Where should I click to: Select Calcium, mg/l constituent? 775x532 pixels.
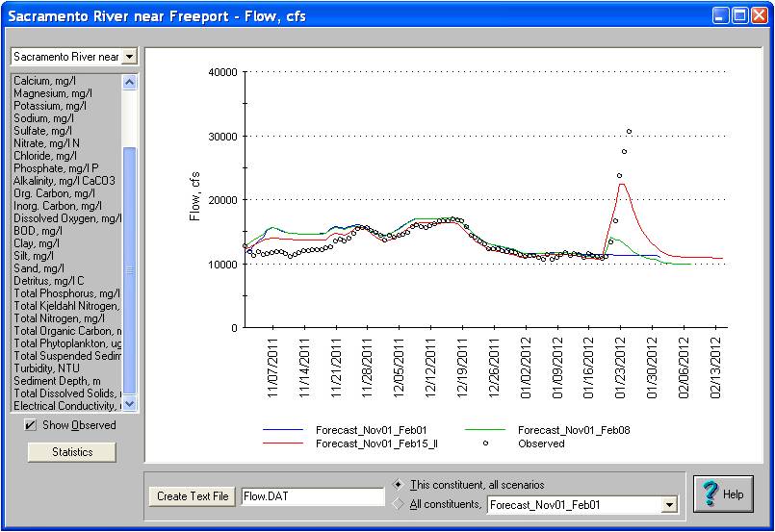coord(44,81)
